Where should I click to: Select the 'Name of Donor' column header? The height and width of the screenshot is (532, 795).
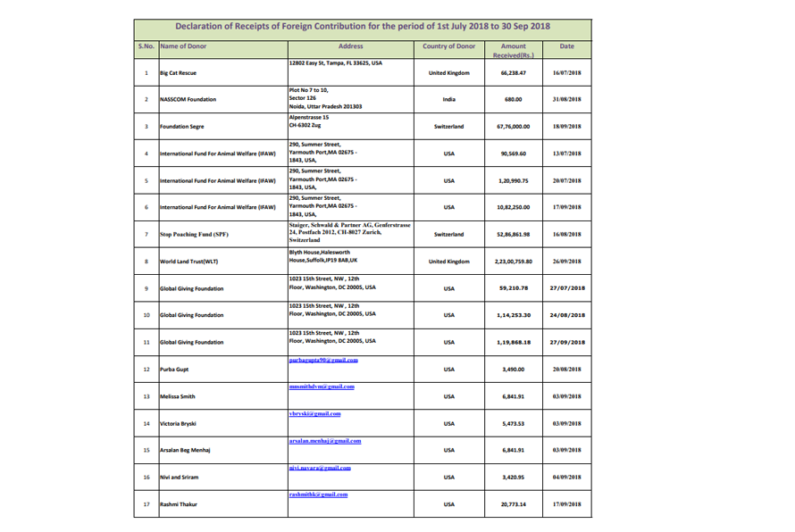(185, 46)
